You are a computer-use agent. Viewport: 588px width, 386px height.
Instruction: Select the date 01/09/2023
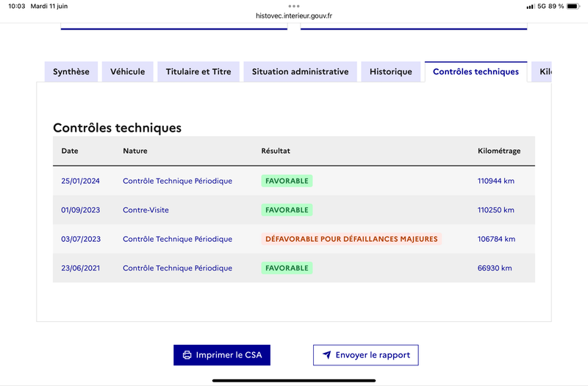(x=81, y=210)
